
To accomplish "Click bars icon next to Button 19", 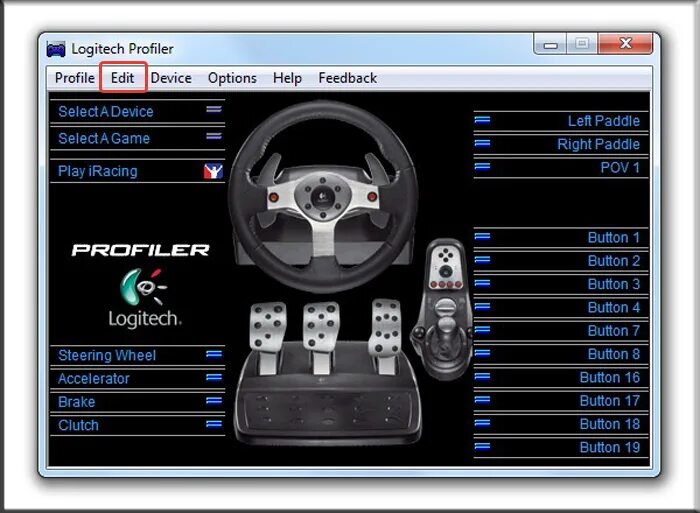I will point(482,446).
